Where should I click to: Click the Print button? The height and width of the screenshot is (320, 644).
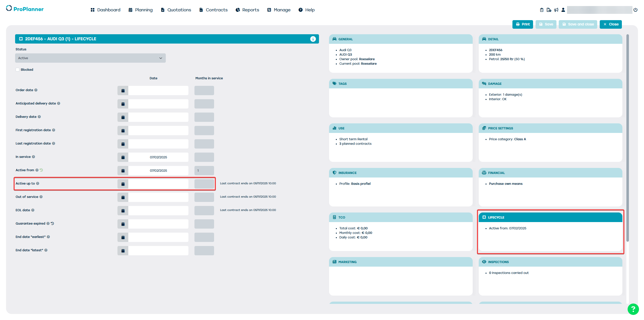[522, 24]
